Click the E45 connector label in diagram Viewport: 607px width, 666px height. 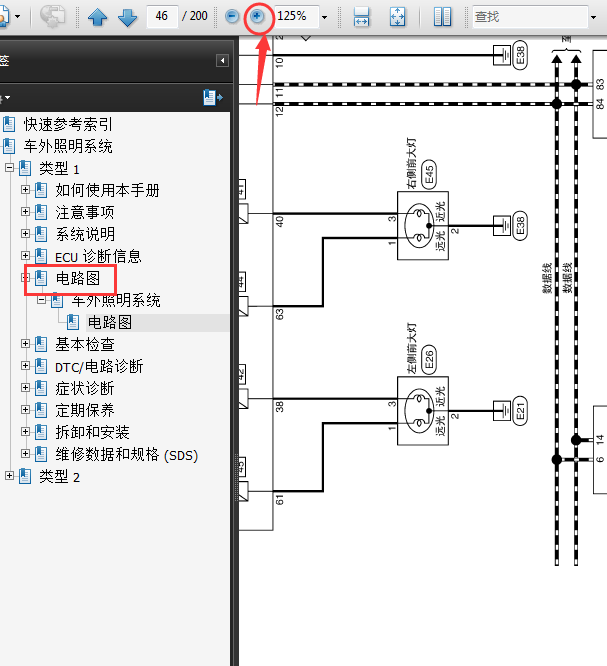429,174
